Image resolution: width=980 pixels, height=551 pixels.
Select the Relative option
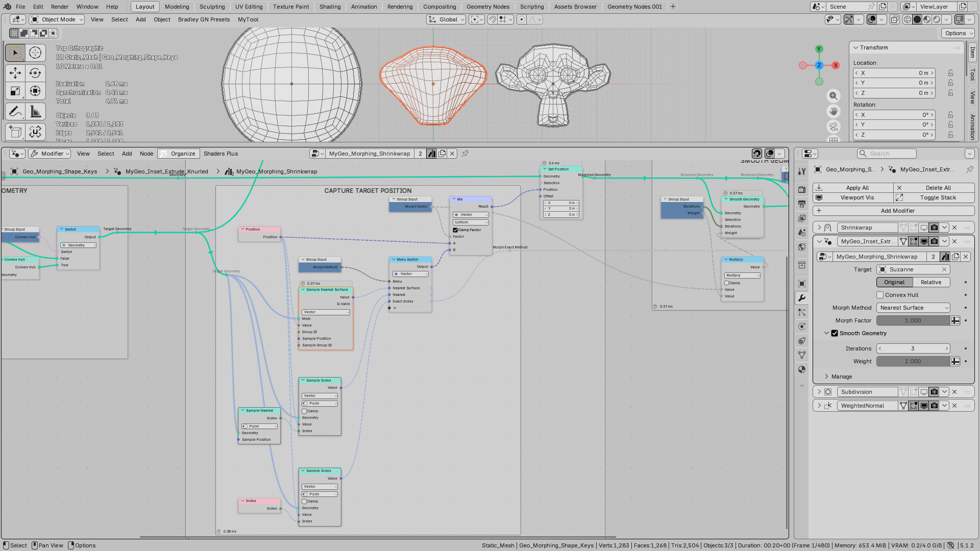(931, 282)
